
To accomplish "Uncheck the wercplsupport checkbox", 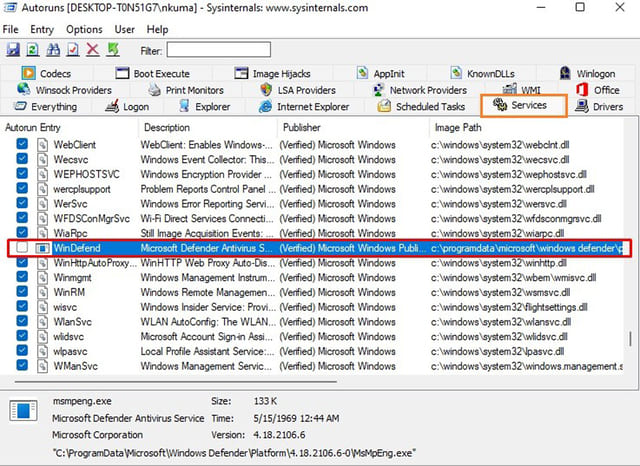I will click(x=22, y=188).
